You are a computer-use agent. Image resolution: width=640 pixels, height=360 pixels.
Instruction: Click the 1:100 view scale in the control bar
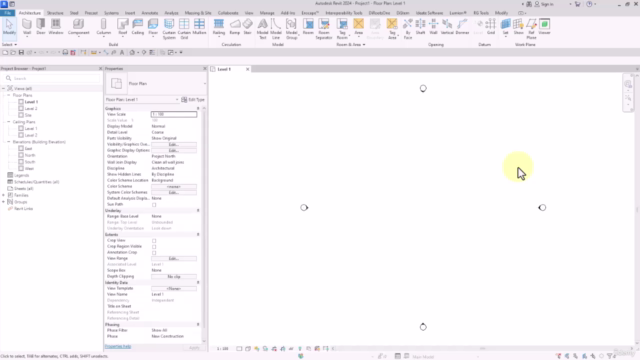pyautogui.click(x=222, y=349)
